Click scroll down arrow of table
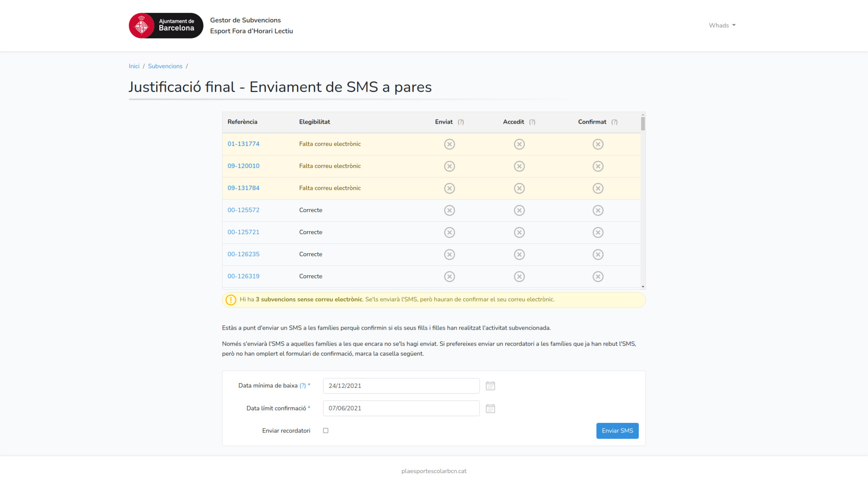The width and height of the screenshot is (868, 486). click(643, 287)
